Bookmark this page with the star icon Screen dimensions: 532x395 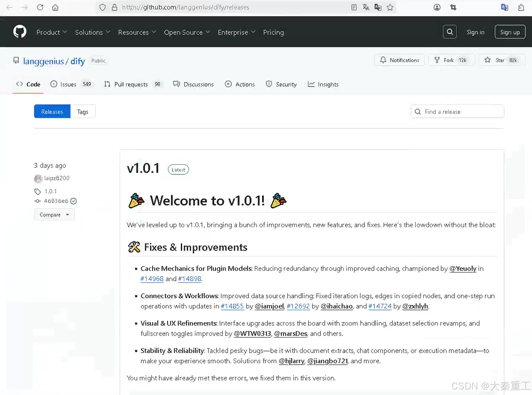click(390, 7)
